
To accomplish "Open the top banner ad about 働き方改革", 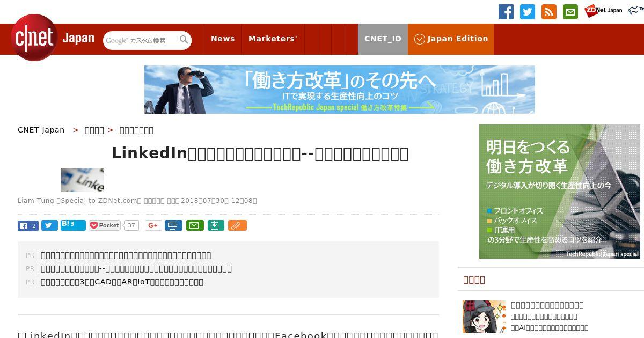I will [x=339, y=90].
